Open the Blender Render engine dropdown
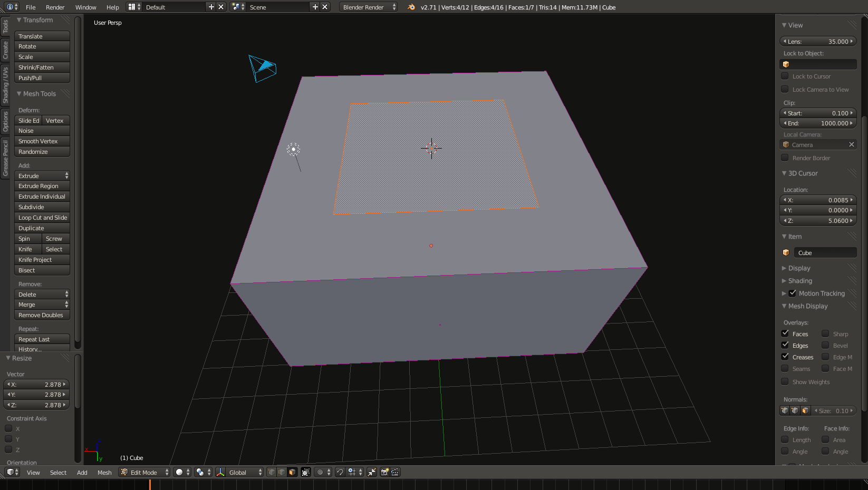Screen dimensions: 868x490 click(369, 7)
